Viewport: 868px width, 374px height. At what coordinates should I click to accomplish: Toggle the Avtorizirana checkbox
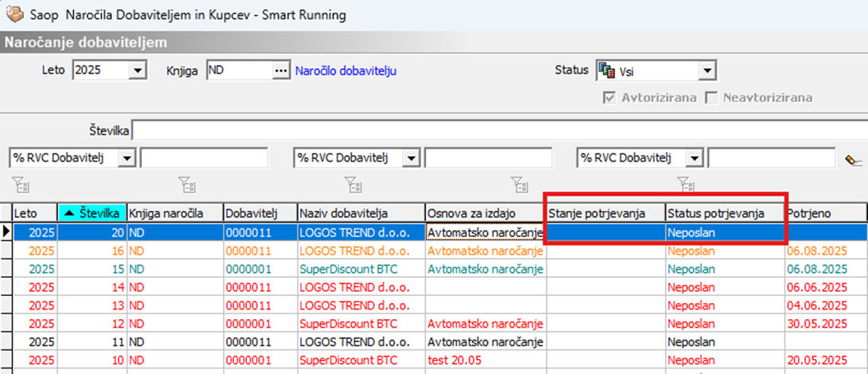pos(610,98)
